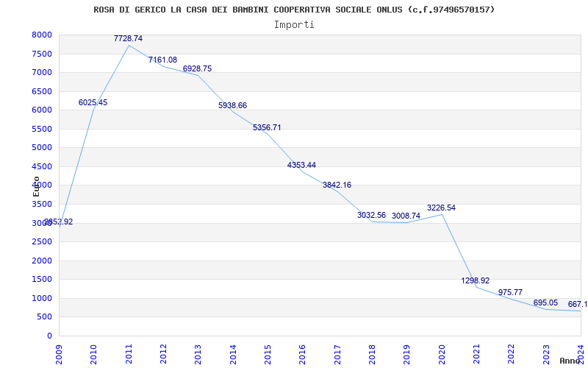Select the y-axis tick 2500

pos(42,242)
